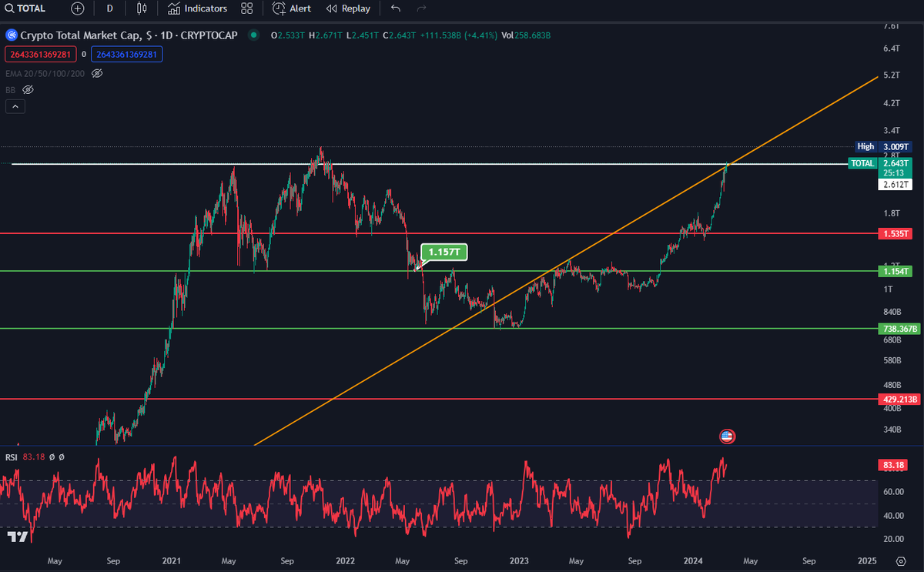Click the TOTAL 2.643T current price label
The width and height of the screenshot is (924, 572).
pos(880,163)
